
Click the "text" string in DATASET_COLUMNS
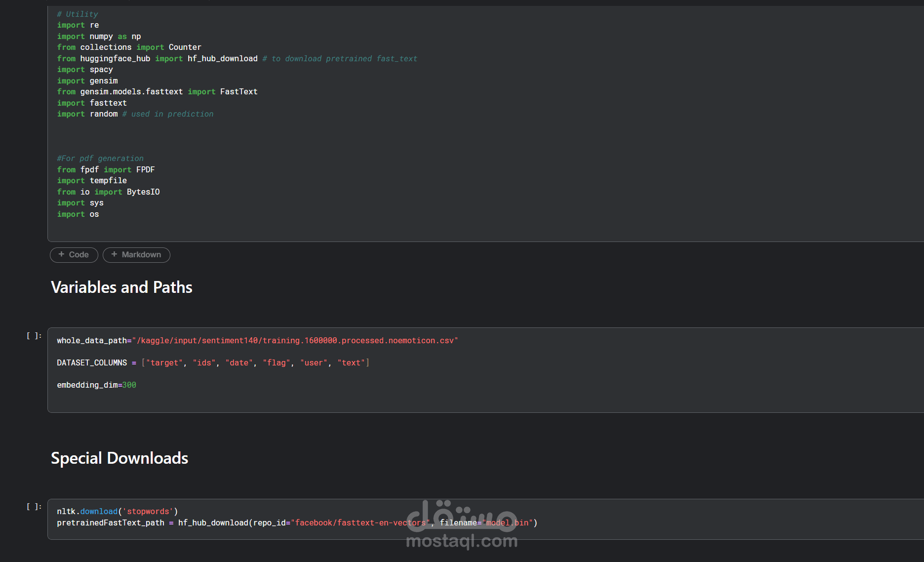351,363
